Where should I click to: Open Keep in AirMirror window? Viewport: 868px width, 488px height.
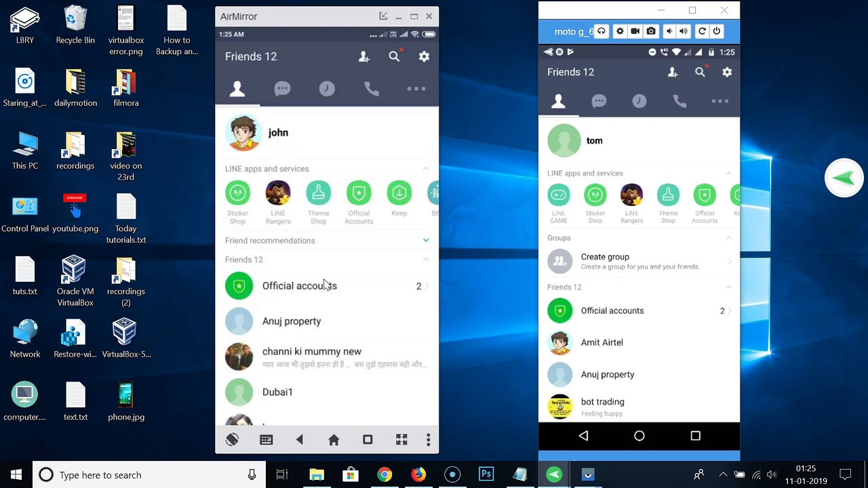point(399,199)
